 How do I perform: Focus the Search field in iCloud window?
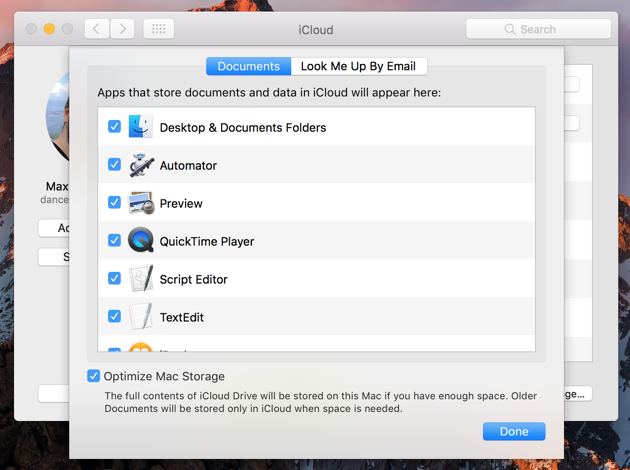538,29
